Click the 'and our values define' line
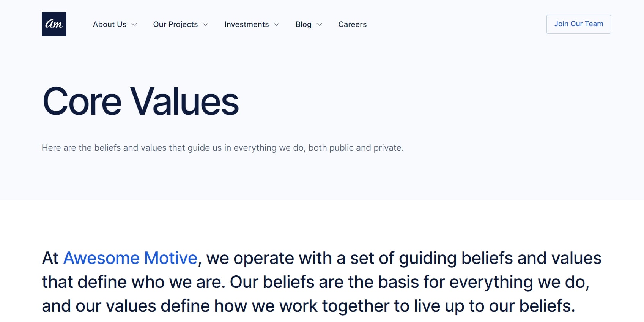 point(309,306)
